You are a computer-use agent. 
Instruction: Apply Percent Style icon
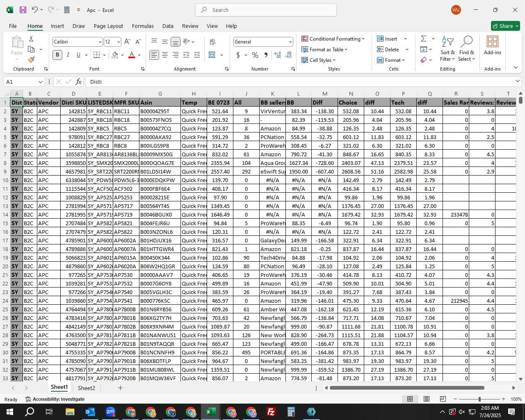(x=255, y=55)
